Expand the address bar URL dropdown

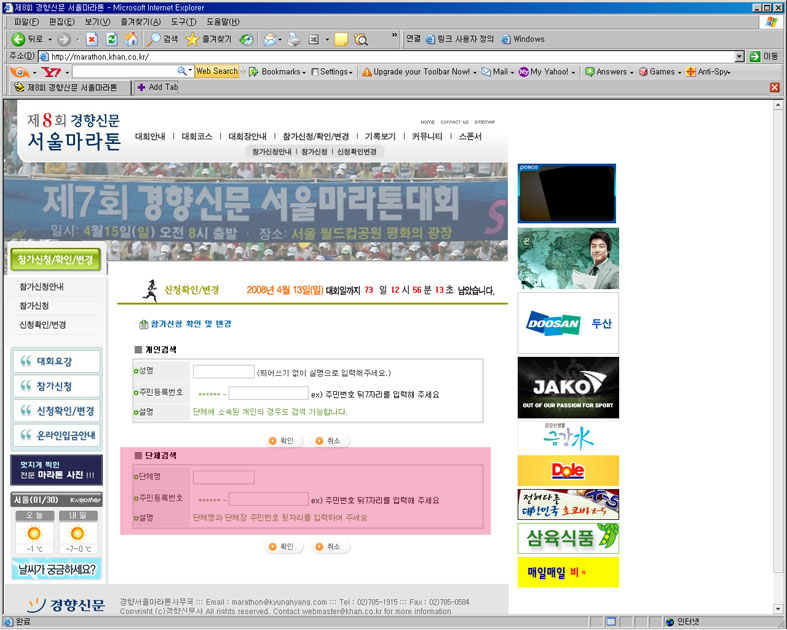(x=739, y=56)
